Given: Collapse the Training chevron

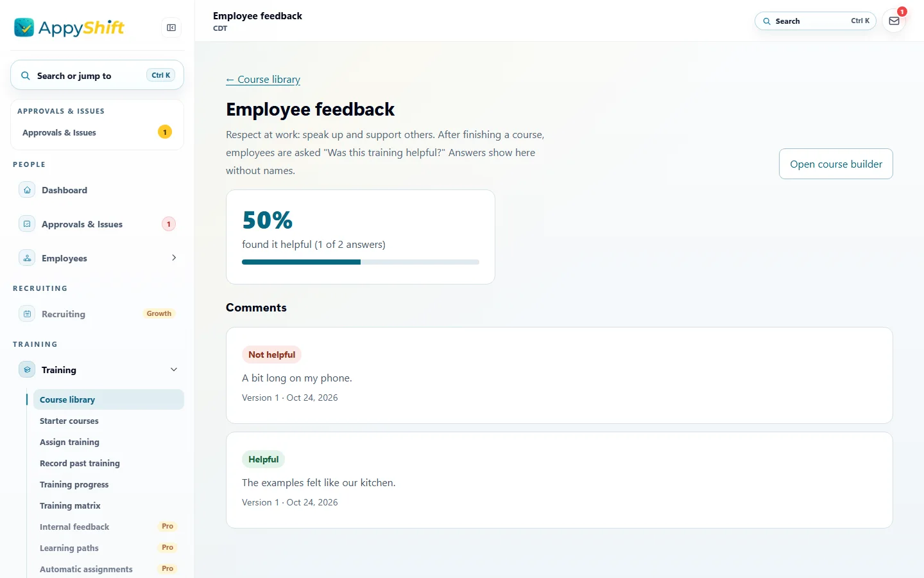Looking at the screenshot, I should (x=174, y=369).
